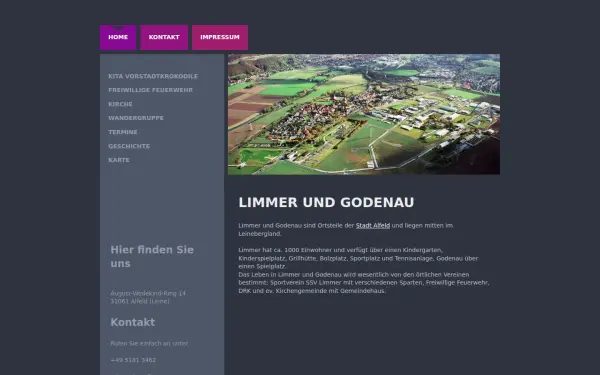Follow the Stadt Alfeld hyperlink

(373, 225)
